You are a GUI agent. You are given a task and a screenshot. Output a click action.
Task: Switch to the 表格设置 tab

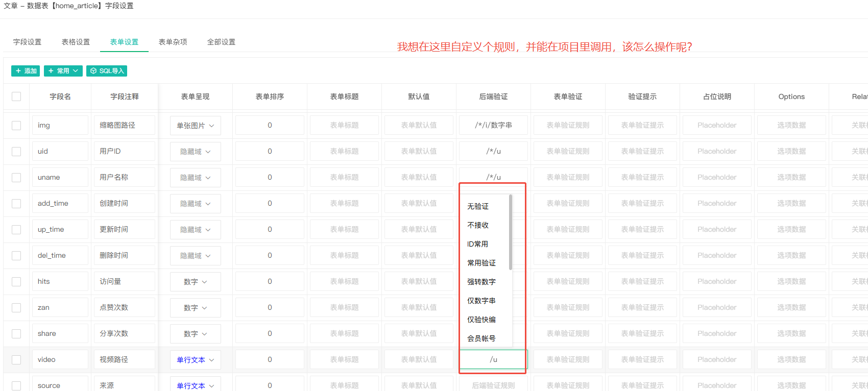point(76,42)
